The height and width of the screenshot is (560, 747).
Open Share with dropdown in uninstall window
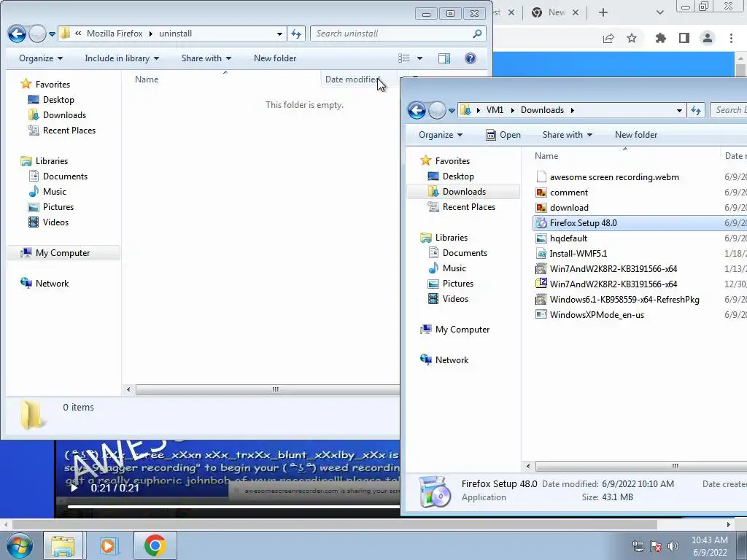tap(206, 58)
